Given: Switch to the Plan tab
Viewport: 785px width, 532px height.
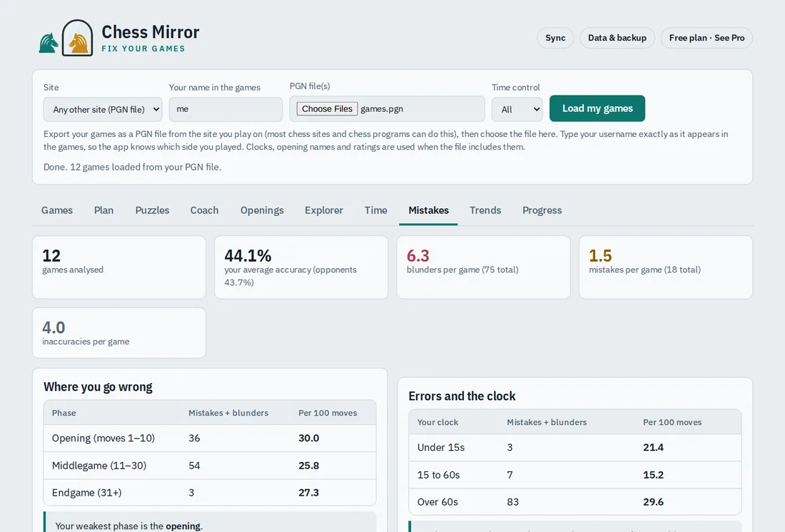Looking at the screenshot, I should pyautogui.click(x=103, y=210).
